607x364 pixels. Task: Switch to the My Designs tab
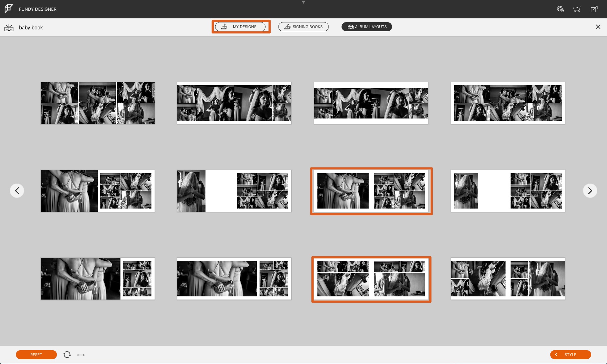pyautogui.click(x=240, y=27)
